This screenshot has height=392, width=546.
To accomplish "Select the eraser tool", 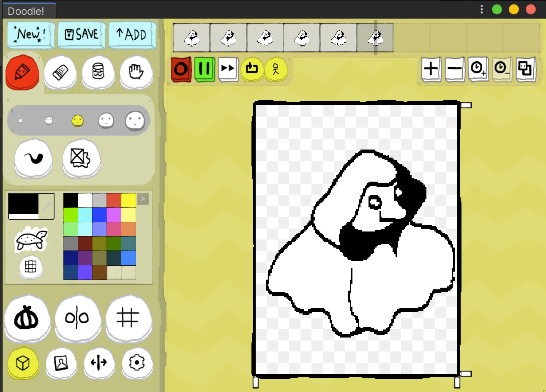I will (x=60, y=72).
